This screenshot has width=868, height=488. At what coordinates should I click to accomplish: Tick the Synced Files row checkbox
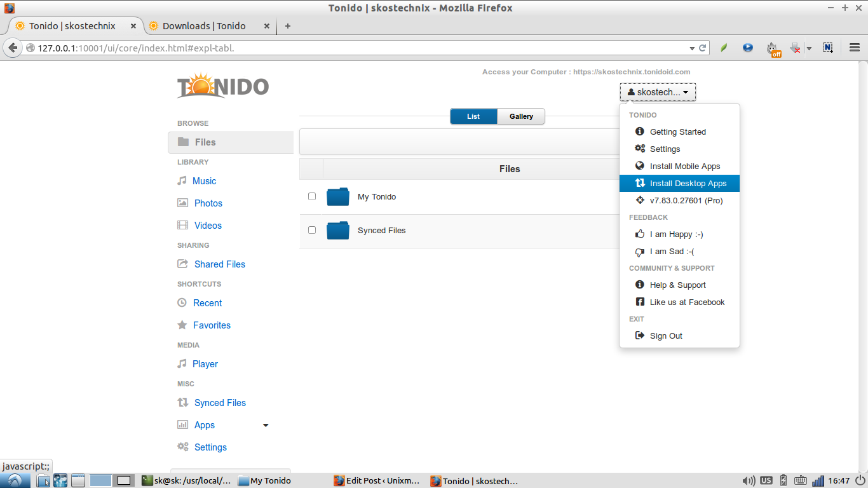point(312,230)
